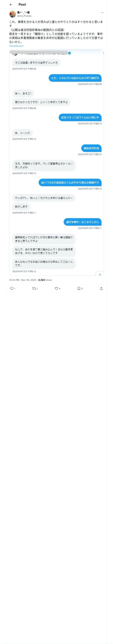
Task: Open the author's profile avatar
Action: [13, 14]
